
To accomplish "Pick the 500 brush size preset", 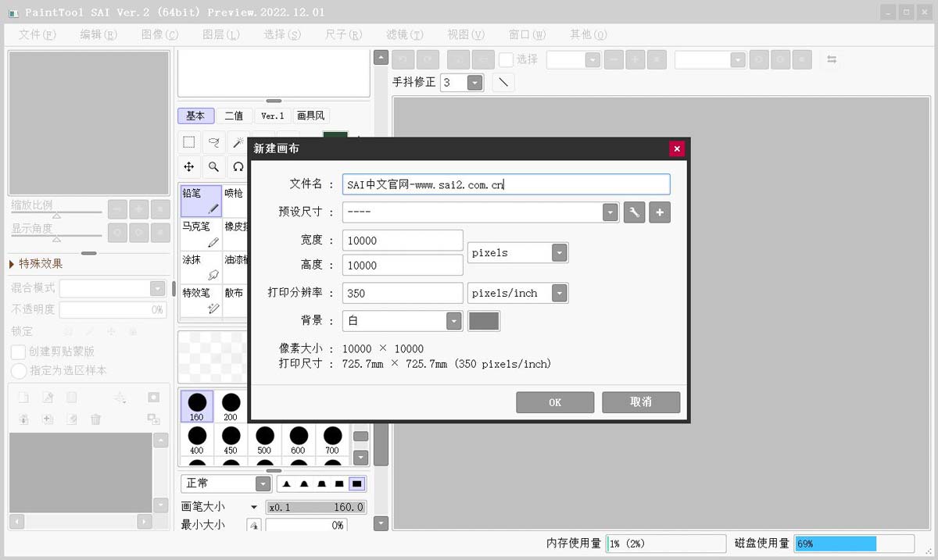I will tap(265, 440).
